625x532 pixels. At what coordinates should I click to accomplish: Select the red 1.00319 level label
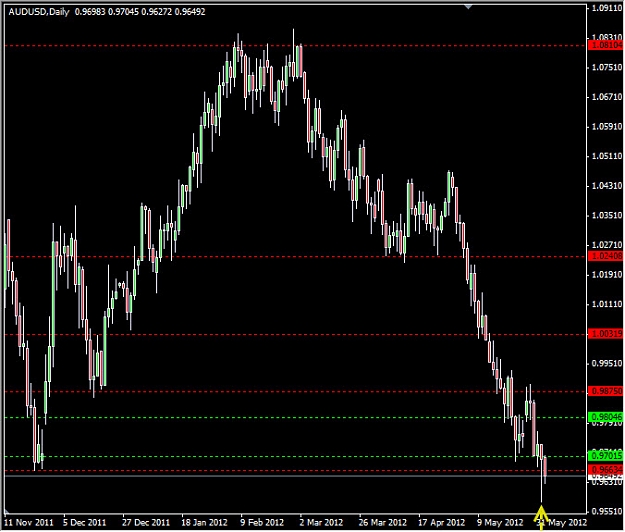606,334
